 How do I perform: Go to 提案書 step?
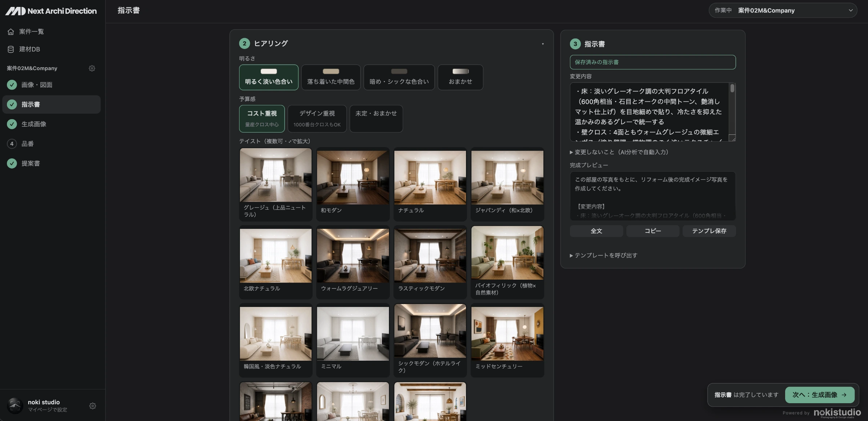point(51,163)
